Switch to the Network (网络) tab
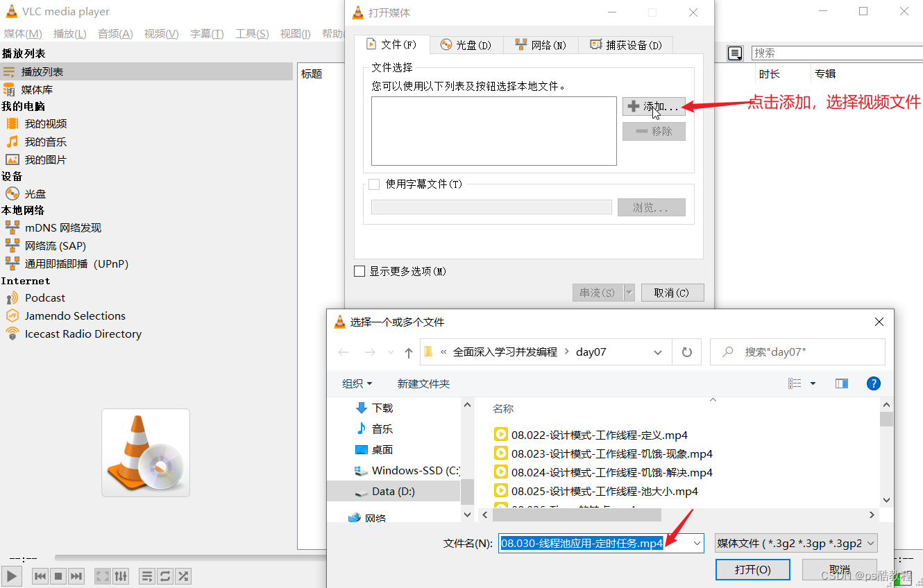 click(x=541, y=45)
